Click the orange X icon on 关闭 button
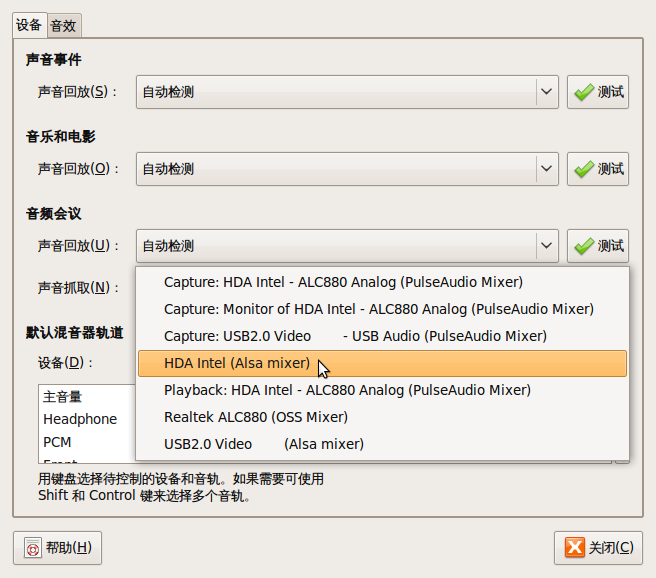The width and height of the screenshot is (656, 578). [575, 547]
